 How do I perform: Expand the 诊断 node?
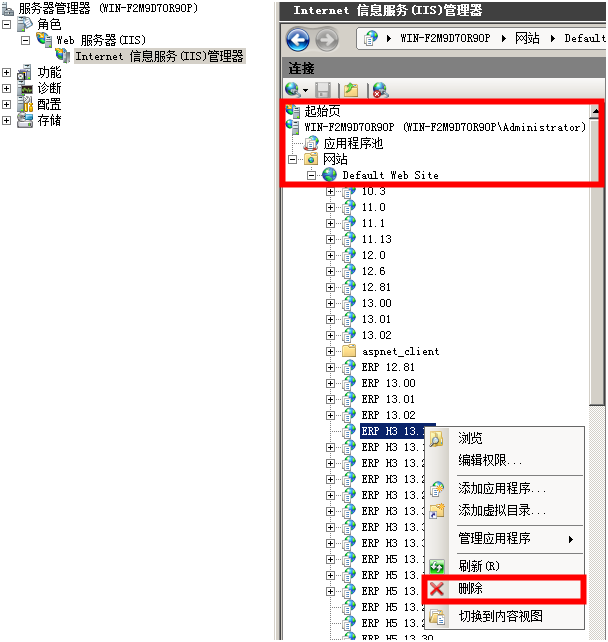6,88
